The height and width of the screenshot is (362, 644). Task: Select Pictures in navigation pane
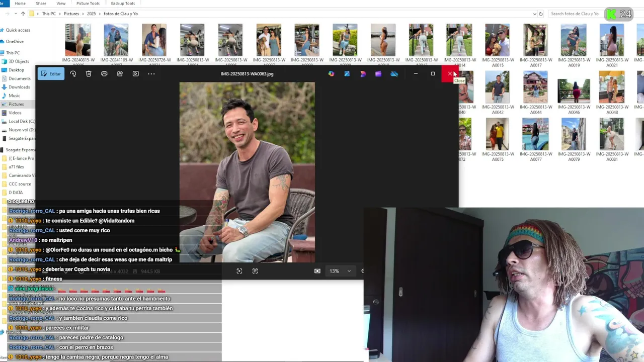16,104
